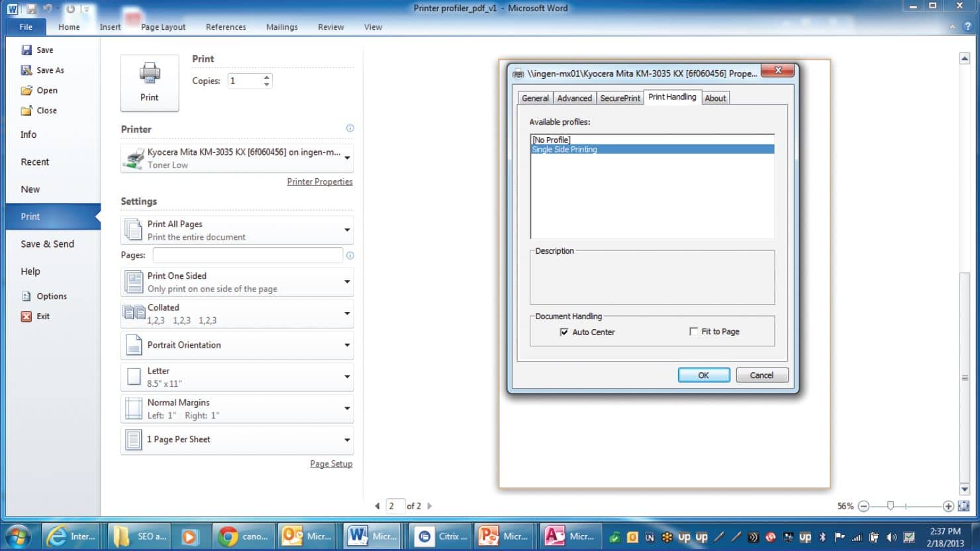This screenshot has width=980, height=551.
Task: Select [No Profile] in Available profiles
Action: pyautogui.click(x=653, y=140)
